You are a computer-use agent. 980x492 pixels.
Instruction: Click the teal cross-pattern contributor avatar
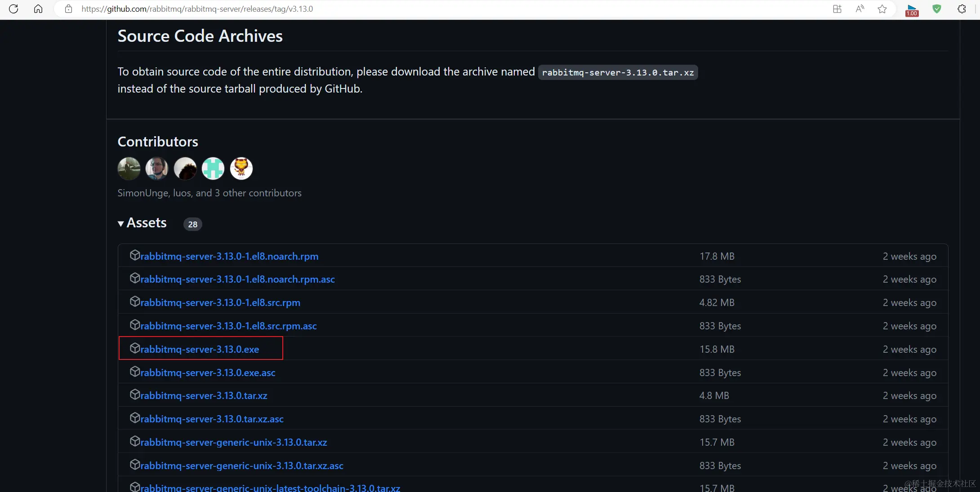213,168
